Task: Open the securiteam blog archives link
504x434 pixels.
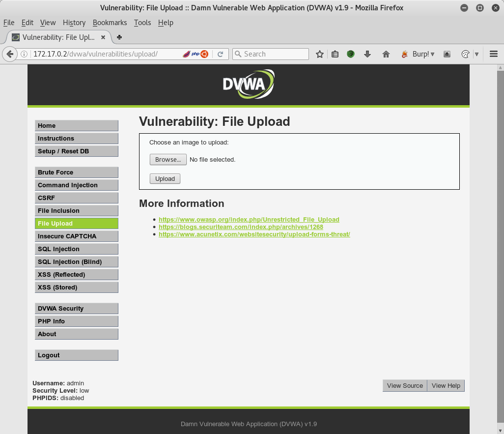Action: 241,227
